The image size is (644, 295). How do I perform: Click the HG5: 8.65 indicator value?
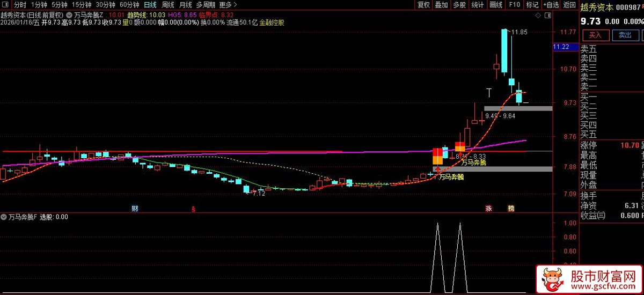pyautogui.click(x=182, y=16)
